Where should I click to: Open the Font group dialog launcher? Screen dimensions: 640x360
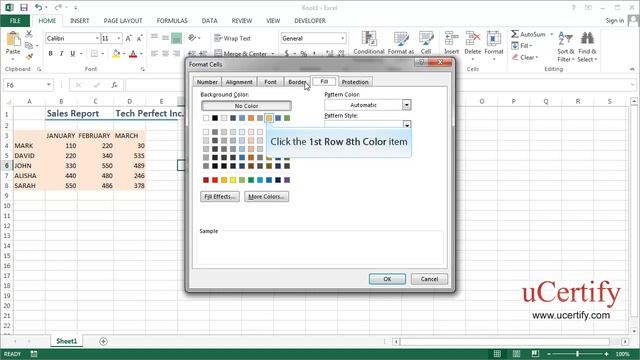[143, 69]
